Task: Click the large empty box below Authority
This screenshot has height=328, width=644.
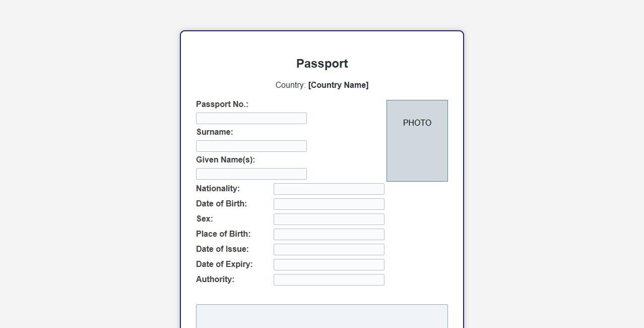Action: (321, 317)
